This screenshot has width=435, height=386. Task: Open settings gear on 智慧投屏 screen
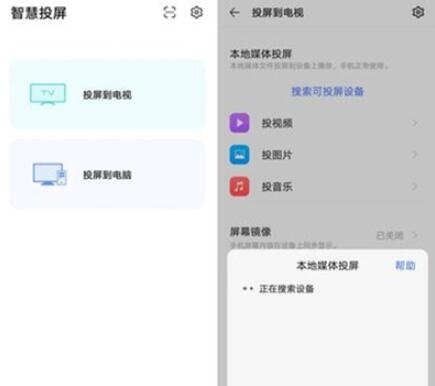pos(196,13)
